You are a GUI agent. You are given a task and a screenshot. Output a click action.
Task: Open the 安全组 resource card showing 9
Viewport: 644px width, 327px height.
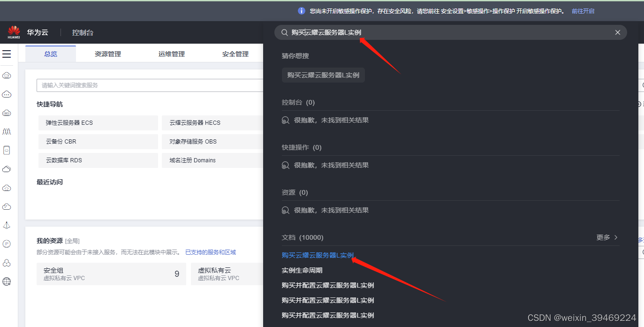point(111,274)
